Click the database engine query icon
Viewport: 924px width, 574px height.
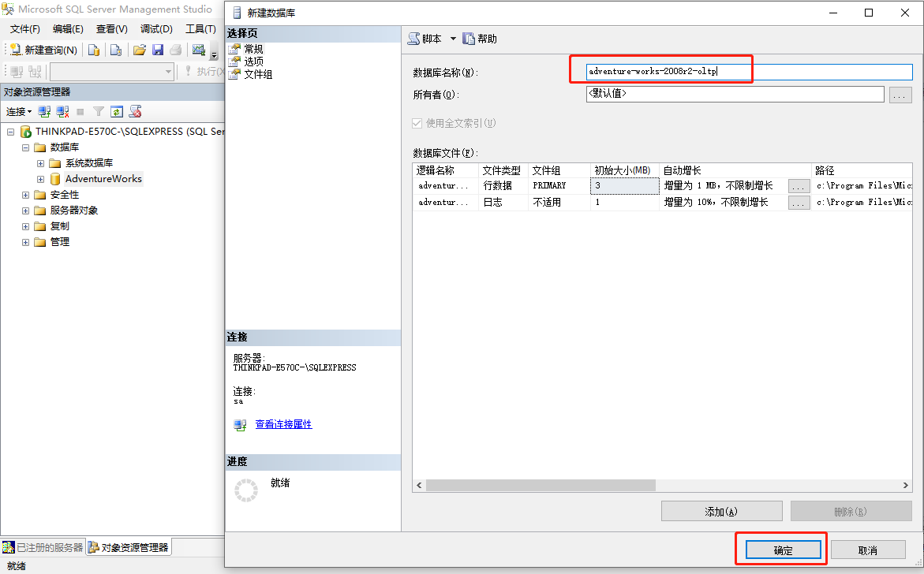point(94,50)
